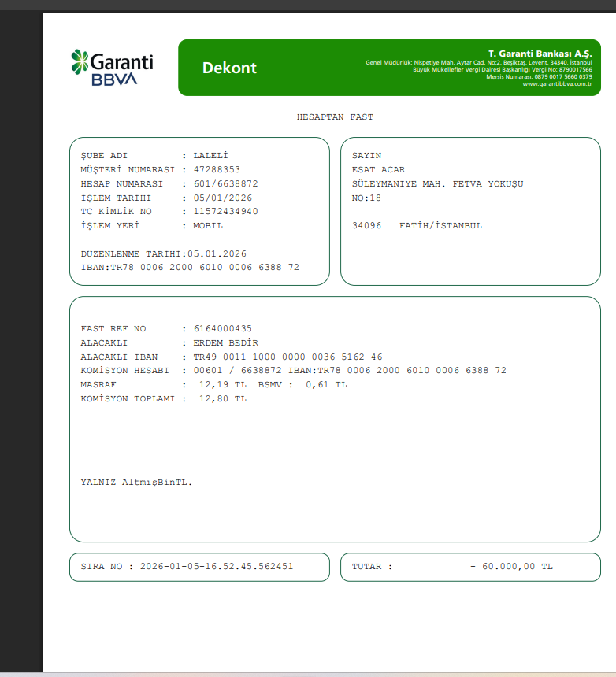The height and width of the screenshot is (677, 616).
Task: Click the YALNIZ AltmışBinTL. line
Action: click(136, 483)
